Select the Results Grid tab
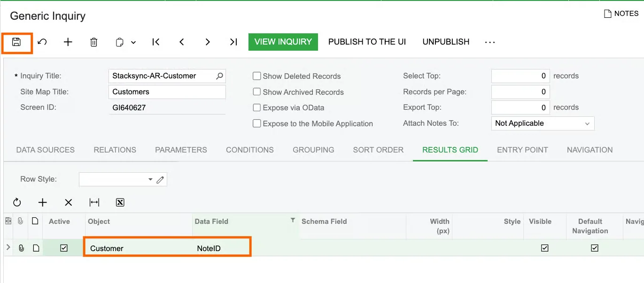644x283 pixels. [x=450, y=150]
